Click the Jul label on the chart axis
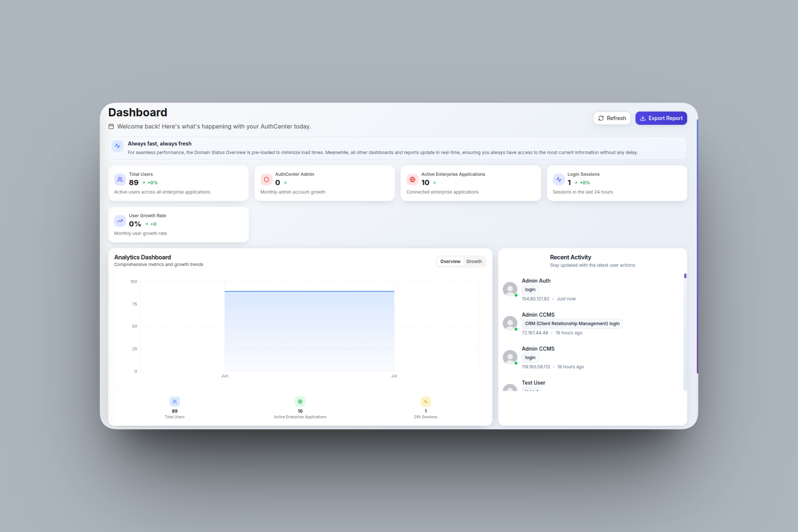 click(x=394, y=376)
